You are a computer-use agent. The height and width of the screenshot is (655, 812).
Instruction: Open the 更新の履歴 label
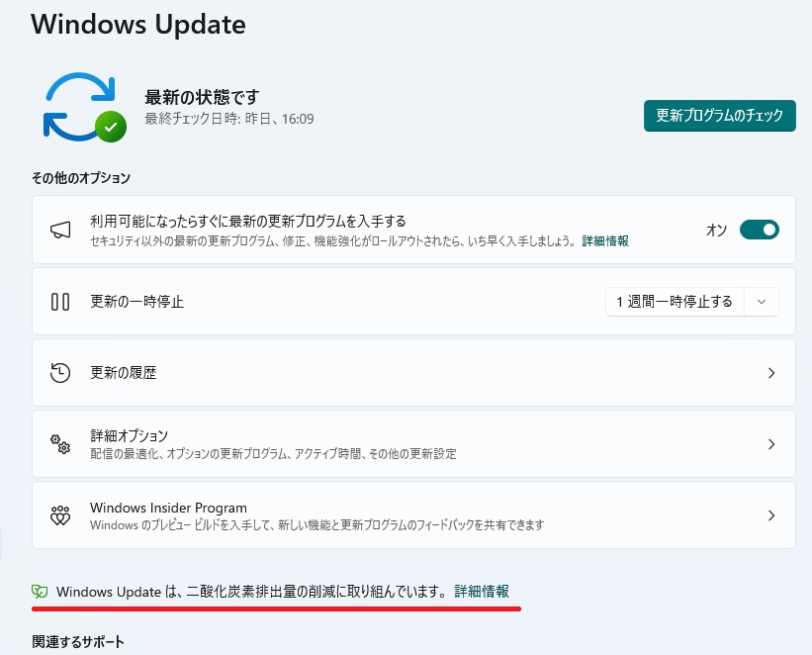[x=124, y=373]
